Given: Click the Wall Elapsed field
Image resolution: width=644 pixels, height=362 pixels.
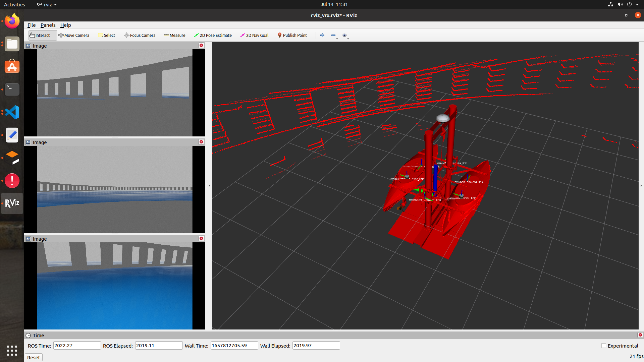Looking at the screenshot, I should [x=316, y=346].
